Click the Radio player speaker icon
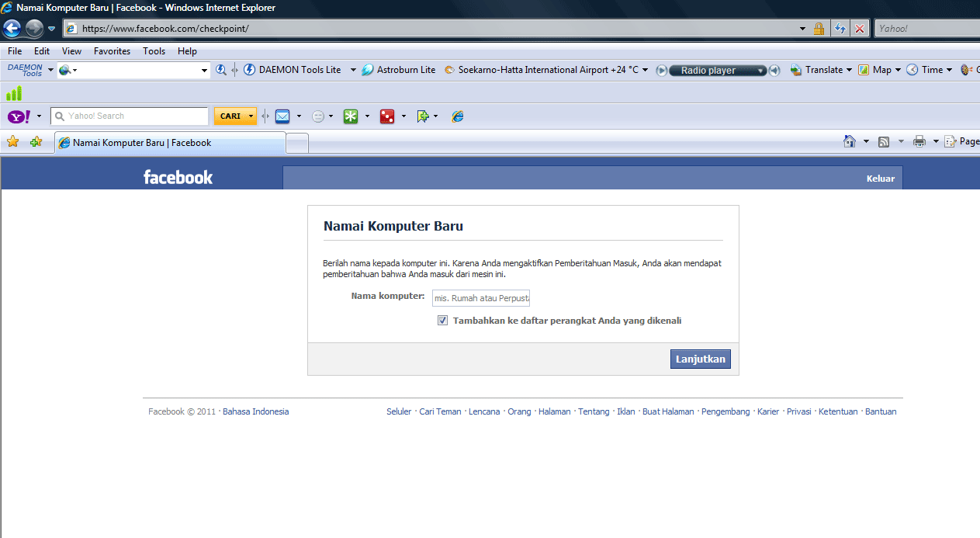 tap(774, 71)
